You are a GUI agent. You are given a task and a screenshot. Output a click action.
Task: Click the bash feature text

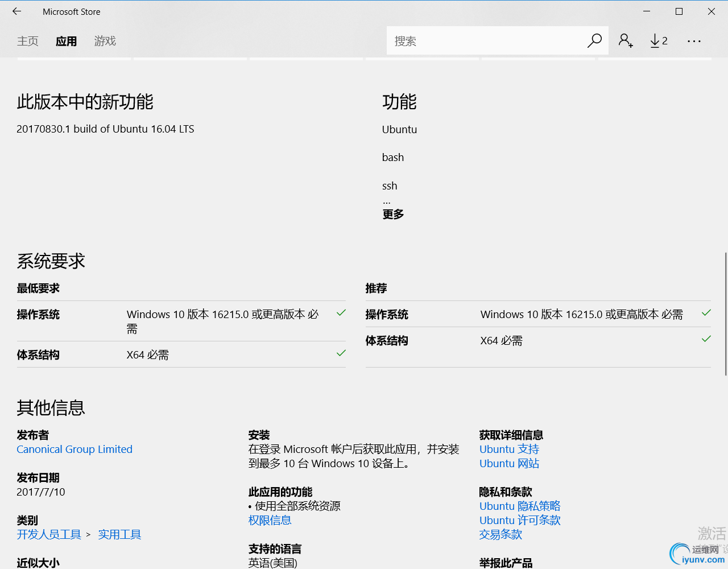tap(393, 157)
